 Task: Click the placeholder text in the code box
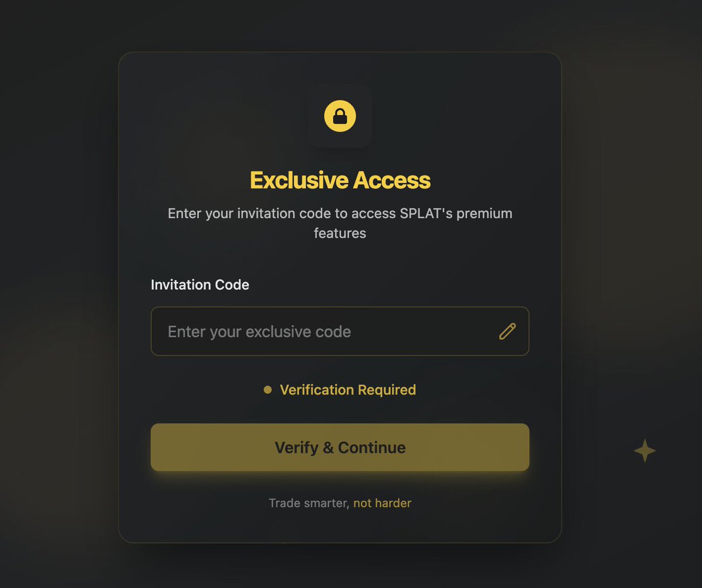259,332
